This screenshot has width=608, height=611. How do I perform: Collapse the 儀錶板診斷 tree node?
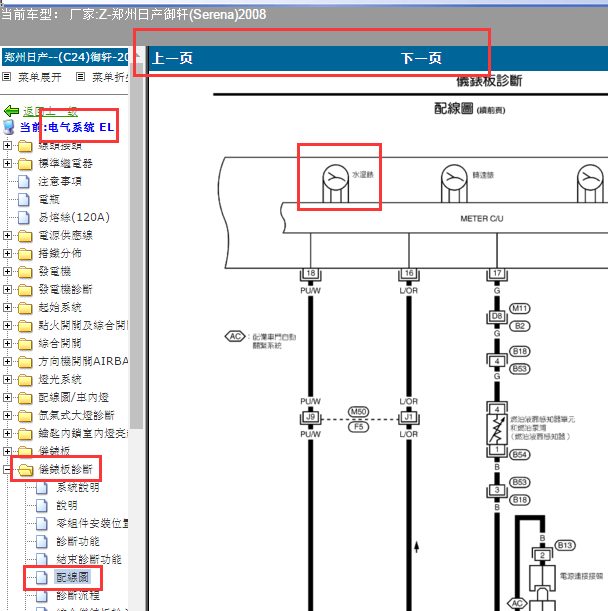(x=7, y=469)
